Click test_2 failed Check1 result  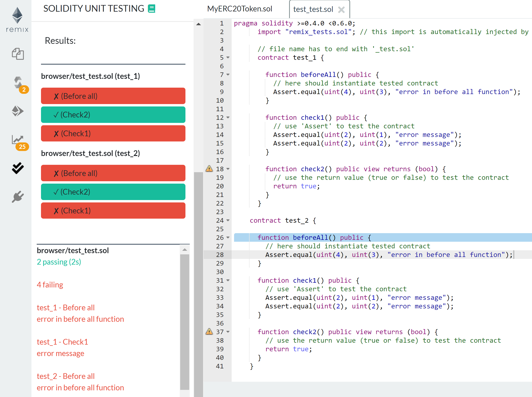pyautogui.click(x=113, y=211)
